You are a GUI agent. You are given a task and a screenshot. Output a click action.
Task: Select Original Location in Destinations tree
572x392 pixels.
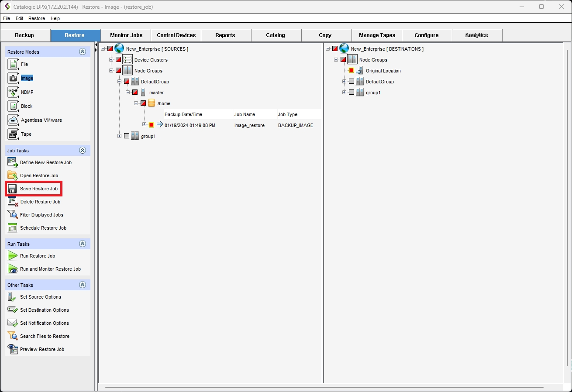(x=383, y=71)
